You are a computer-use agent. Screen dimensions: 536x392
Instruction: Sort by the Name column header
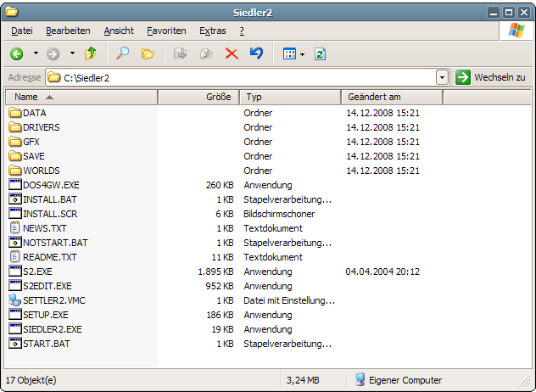[81, 97]
